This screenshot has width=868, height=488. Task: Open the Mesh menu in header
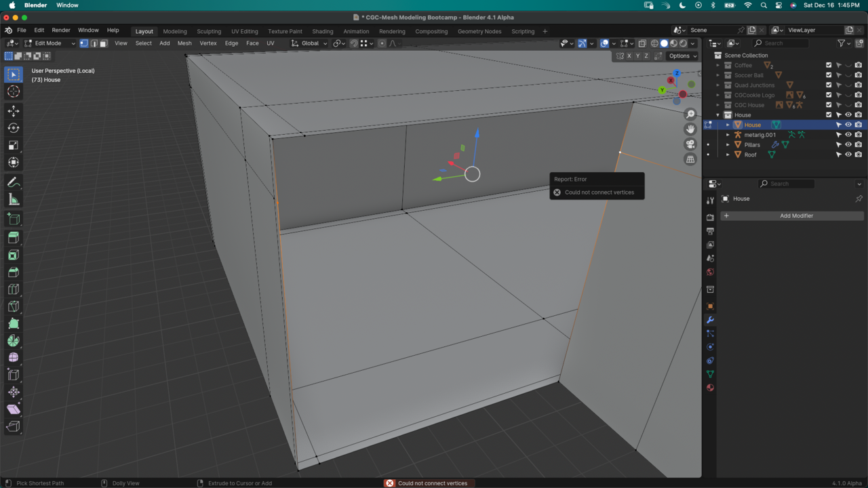coord(184,43)
